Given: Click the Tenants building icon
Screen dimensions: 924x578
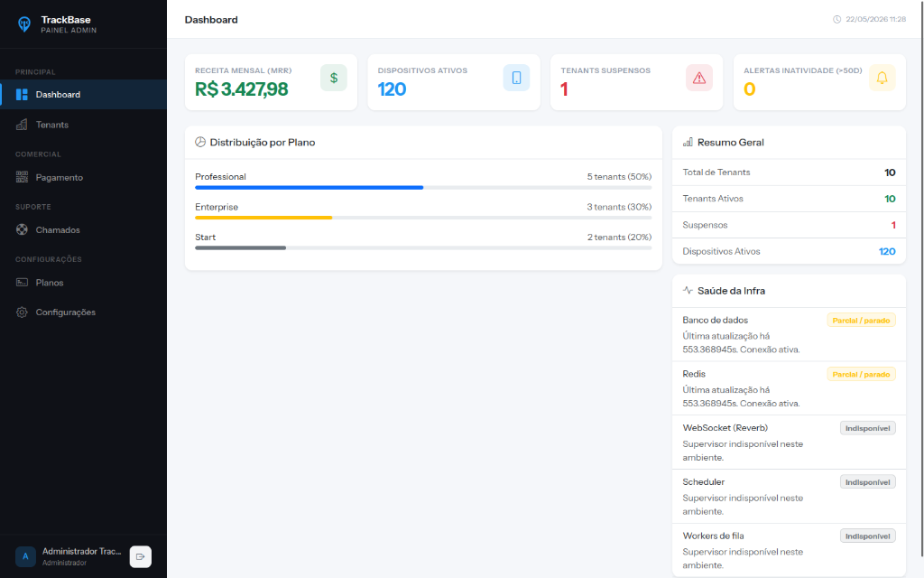Looking at the screenshot, I should click(x=22, y=125).
